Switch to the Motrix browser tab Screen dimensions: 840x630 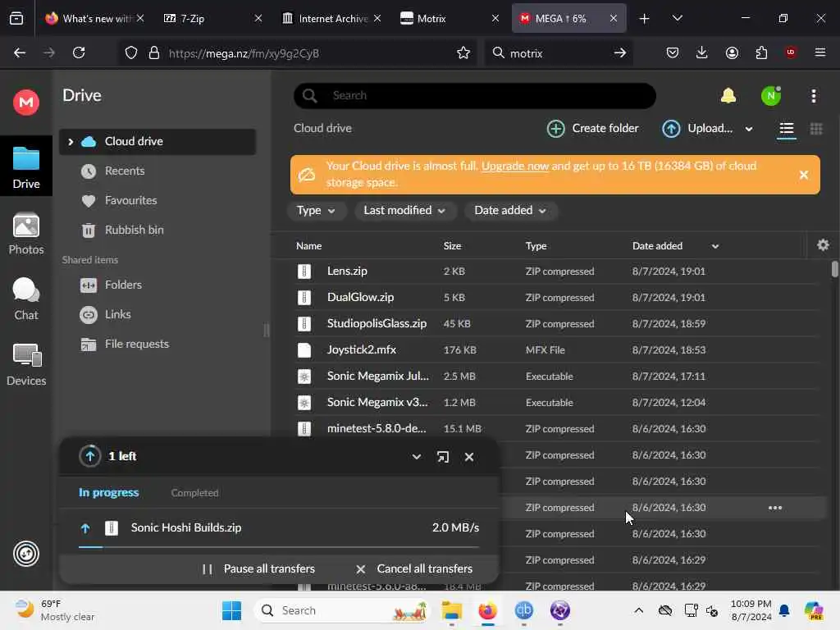click(450, 18)
